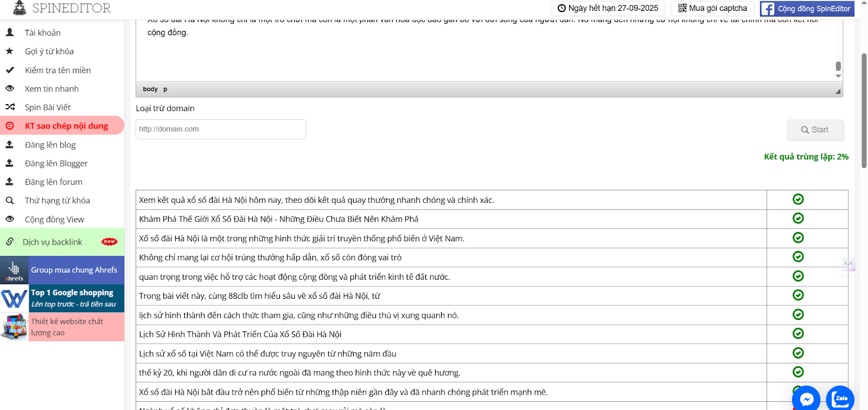The image size is (868, 410).
Task: Click 'p' element path in editor
Action: (x=165, y=89)
